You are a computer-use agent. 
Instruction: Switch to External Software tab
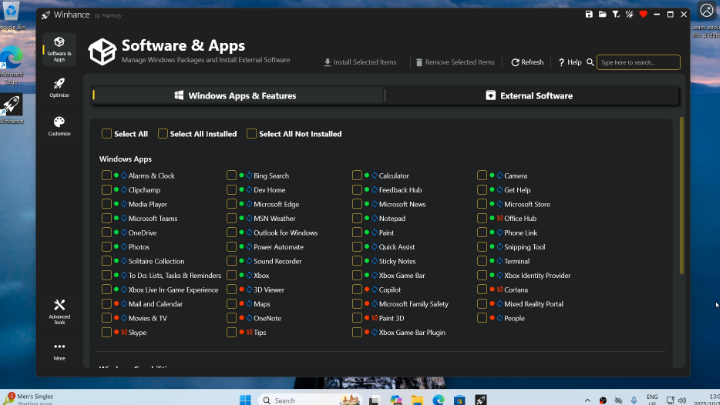[532, 96]
